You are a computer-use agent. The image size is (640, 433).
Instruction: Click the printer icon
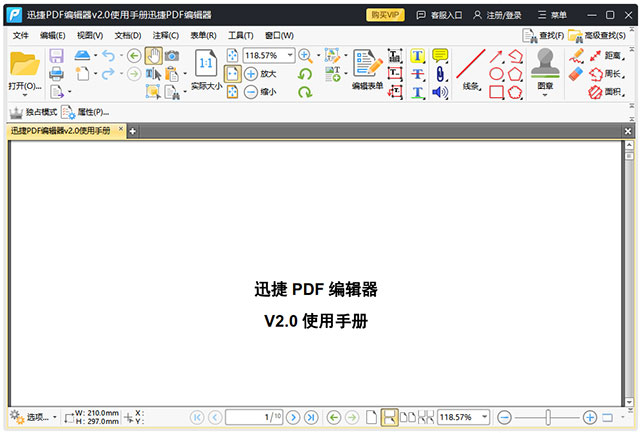pyautogui.click(x=56, y=74)
